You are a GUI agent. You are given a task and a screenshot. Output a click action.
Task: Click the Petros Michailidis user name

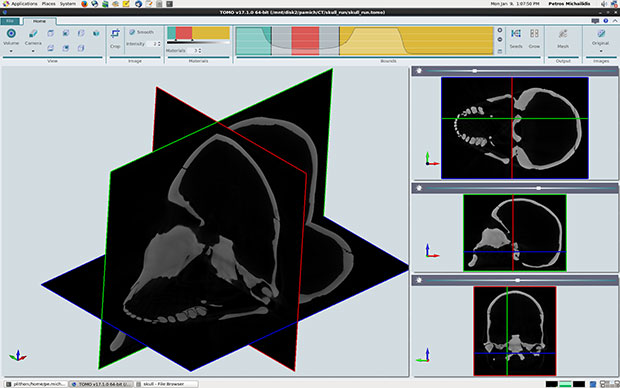[x=569, y=4]
